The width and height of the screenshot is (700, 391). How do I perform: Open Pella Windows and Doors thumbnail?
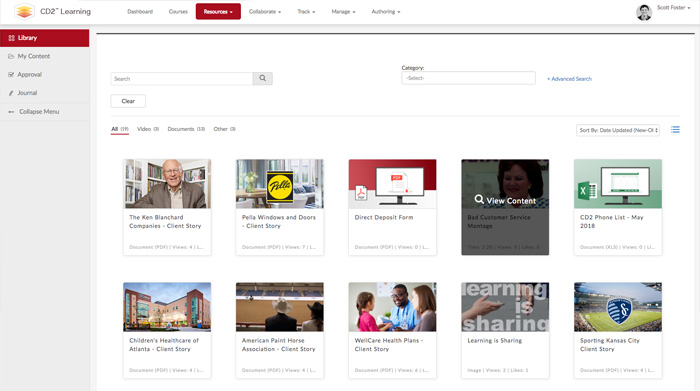point(279,184)
